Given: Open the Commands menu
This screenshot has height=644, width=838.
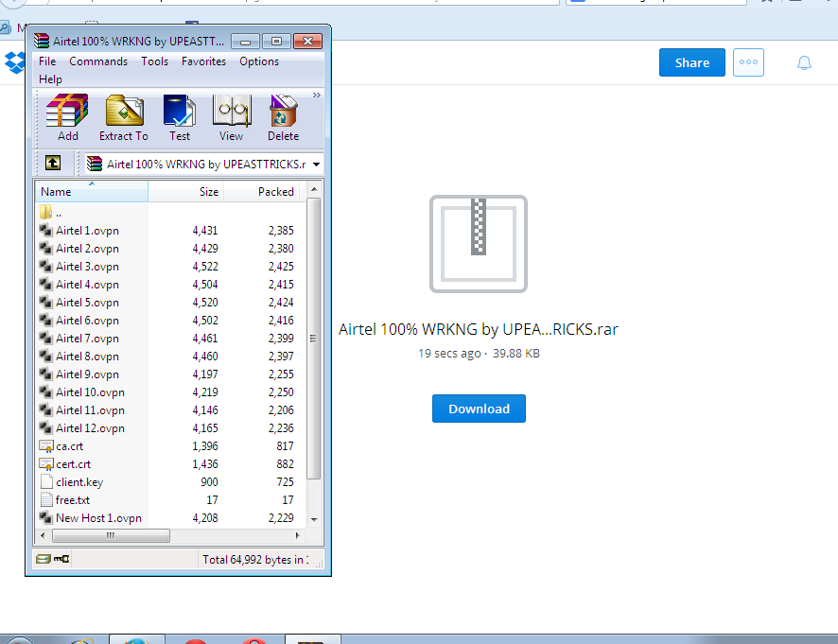Looking at the screenshot, I should [98, 61].
